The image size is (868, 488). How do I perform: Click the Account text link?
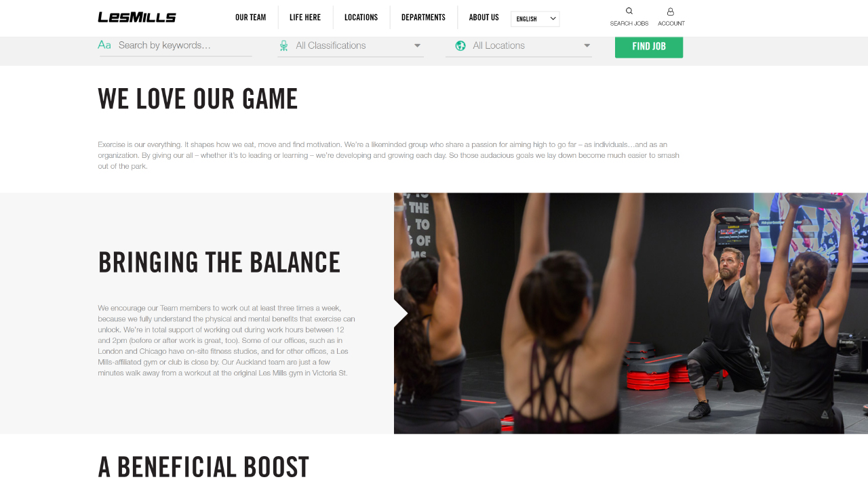coord(671,24)
